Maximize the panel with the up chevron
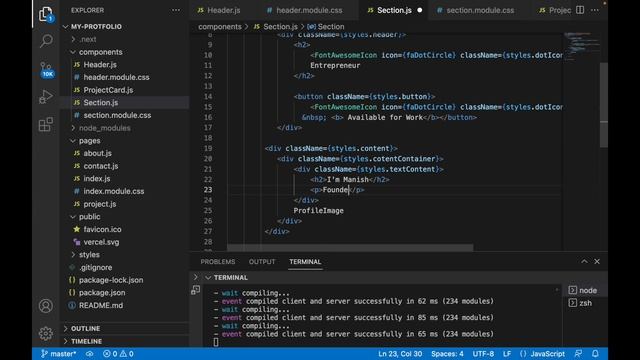640x360 pixels. pyautogui.click(x=584, y=261)
